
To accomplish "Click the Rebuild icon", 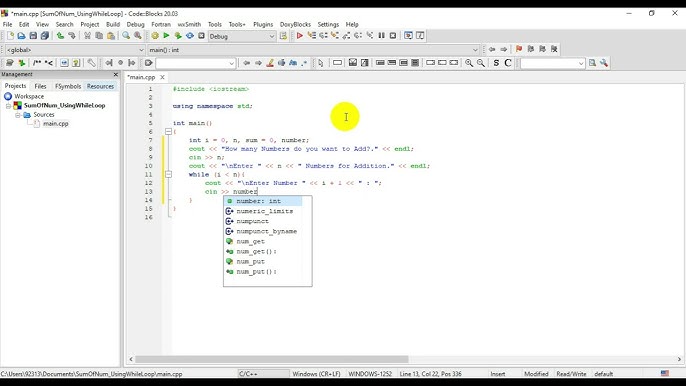I will click(190, 36).
